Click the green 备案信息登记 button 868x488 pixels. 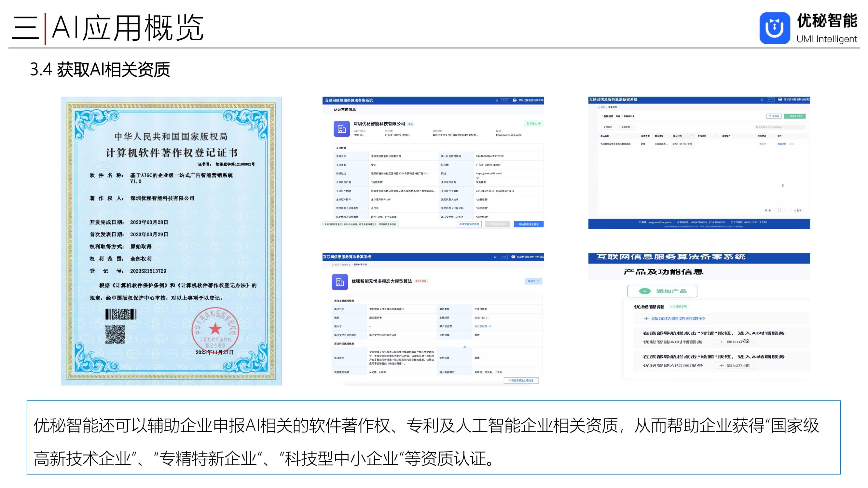(794, 116)
